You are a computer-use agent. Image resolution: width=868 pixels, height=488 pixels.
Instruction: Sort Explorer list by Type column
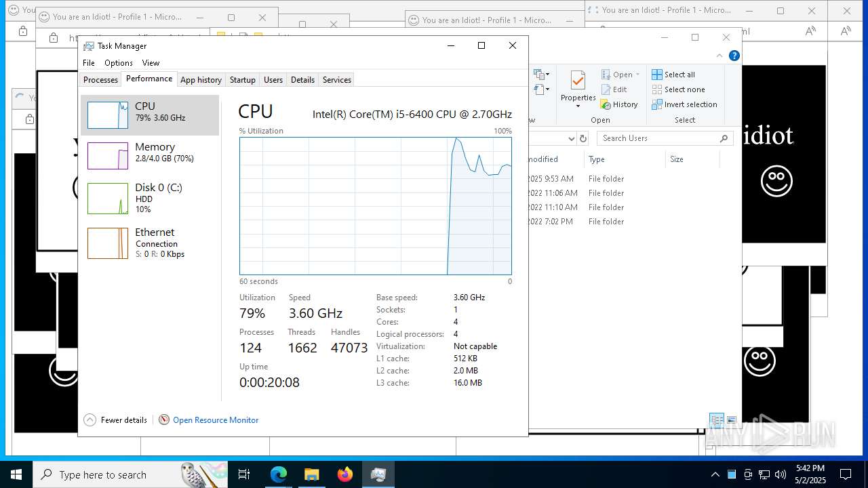(625, 159)
